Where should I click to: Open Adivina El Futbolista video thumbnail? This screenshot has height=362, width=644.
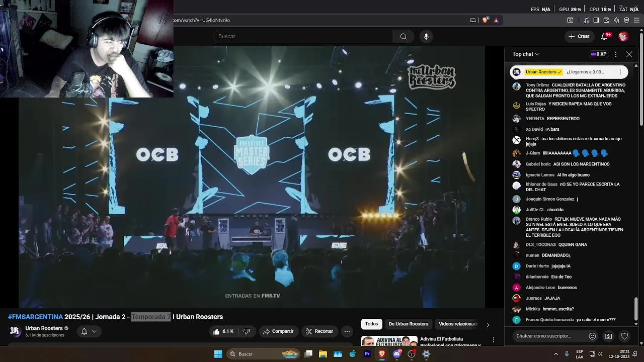tap(389, 341)
